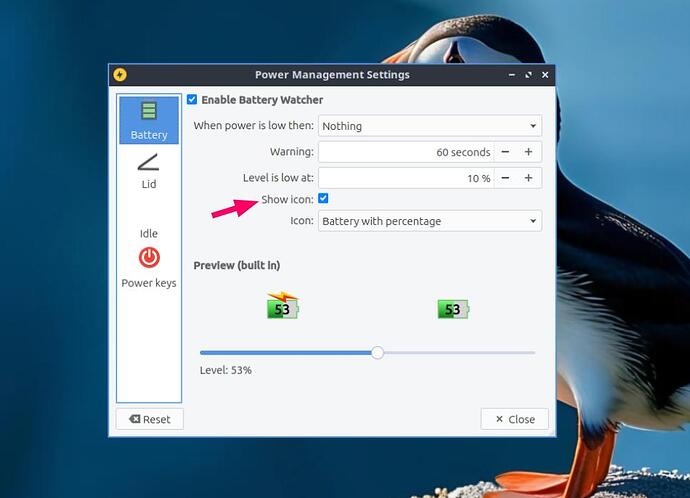Switch to the Idle settings page
Image resolution: width=690 pixels, height=498 pixels.
[x=148, y=232]
